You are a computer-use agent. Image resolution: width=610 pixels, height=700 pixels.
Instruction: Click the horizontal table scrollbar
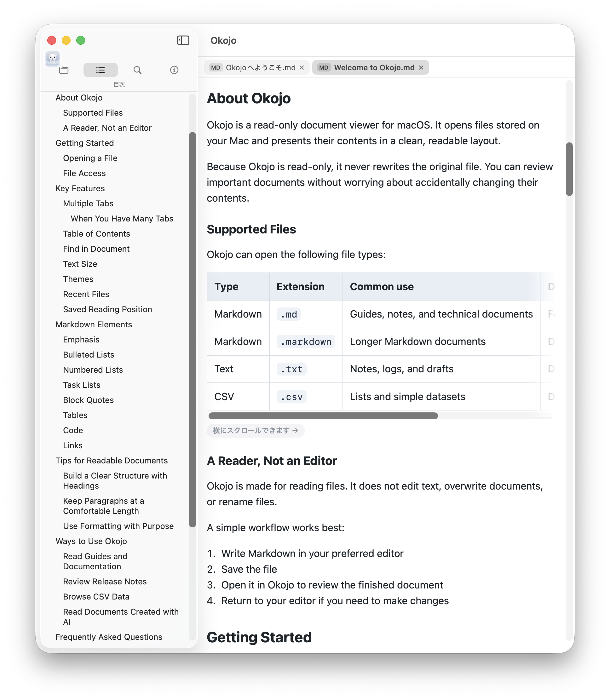(x=323, y=416)
